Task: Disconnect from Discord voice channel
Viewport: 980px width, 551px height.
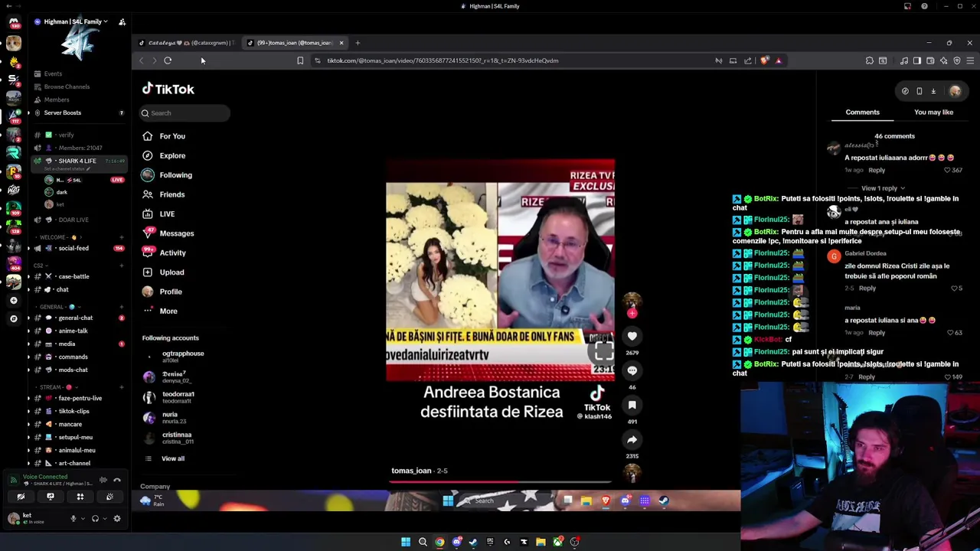Action: pyautogui.click(x=117, y=480)
